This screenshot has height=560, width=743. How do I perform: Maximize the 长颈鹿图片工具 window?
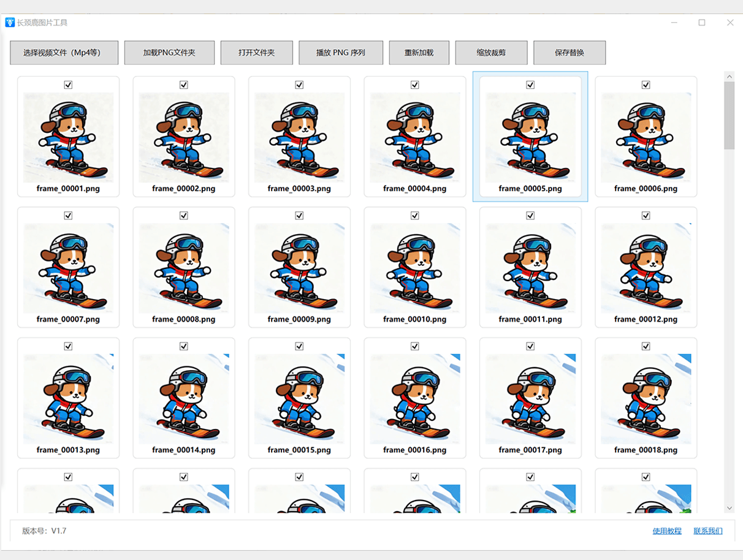click(702, 23)
